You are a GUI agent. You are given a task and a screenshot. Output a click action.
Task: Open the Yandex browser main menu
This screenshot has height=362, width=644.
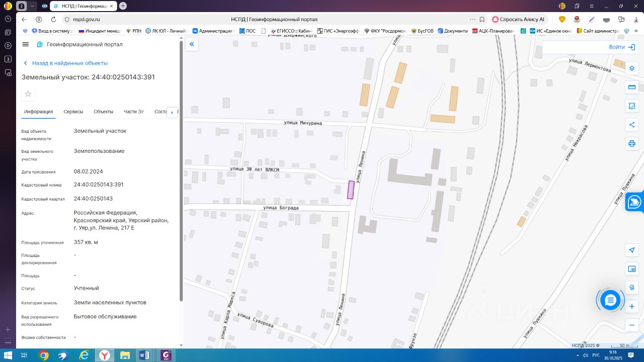click(x=592, y=6)
